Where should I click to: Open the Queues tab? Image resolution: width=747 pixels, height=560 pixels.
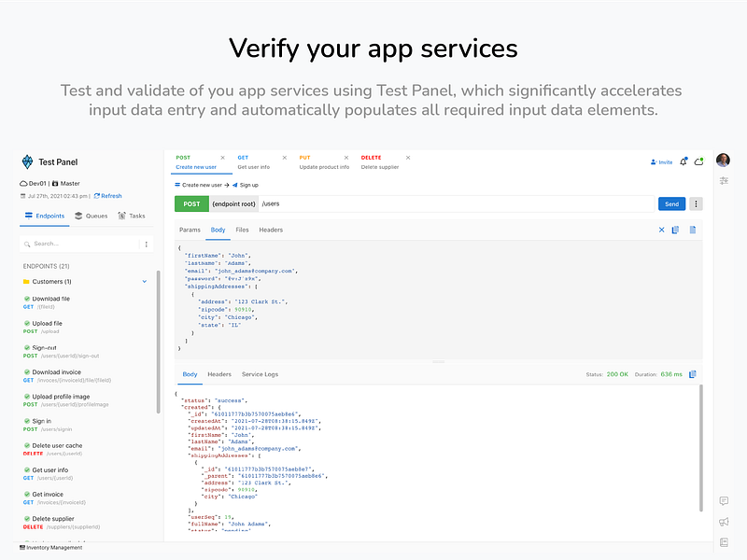[x=91, y=217]
